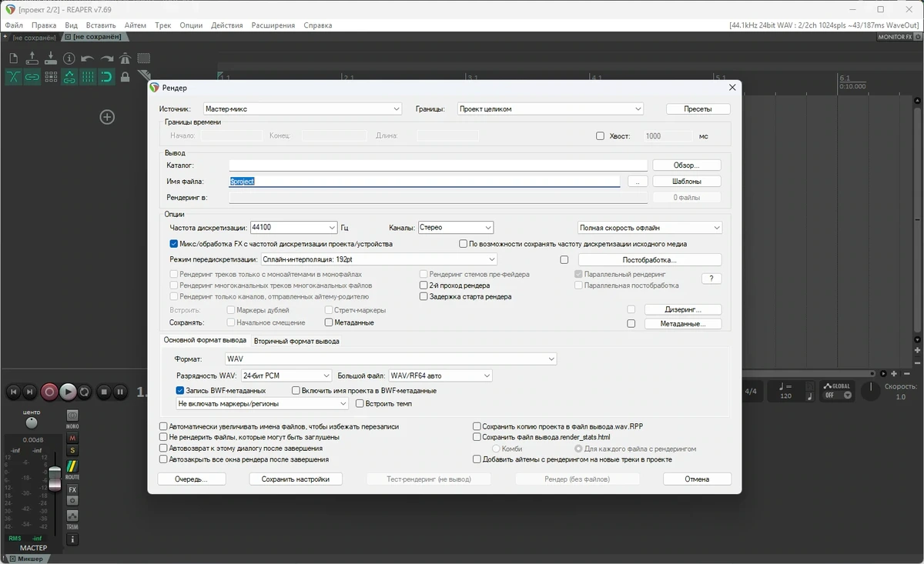The width and height of the screenshot is (924, 564).
Task: Check Включить имя проекта в BWF-метаданные
Action: [x=296, y=391]
